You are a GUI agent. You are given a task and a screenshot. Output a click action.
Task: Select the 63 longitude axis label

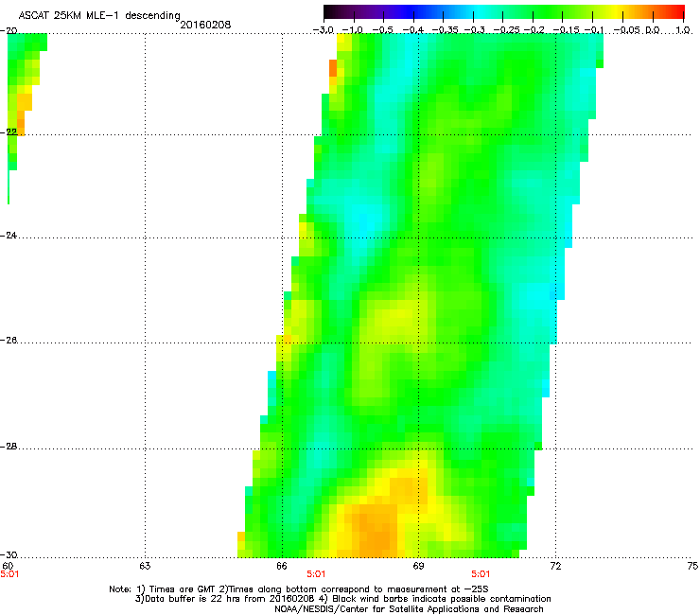tap(145, 566)
